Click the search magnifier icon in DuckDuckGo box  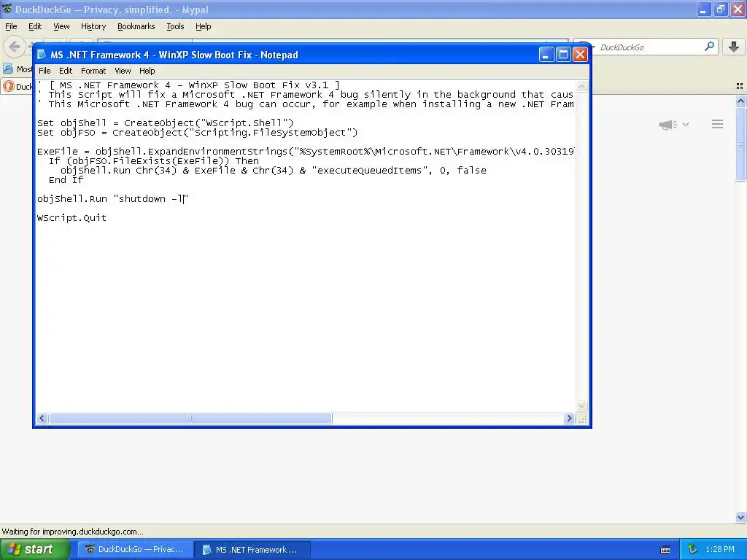coord(709,47)
